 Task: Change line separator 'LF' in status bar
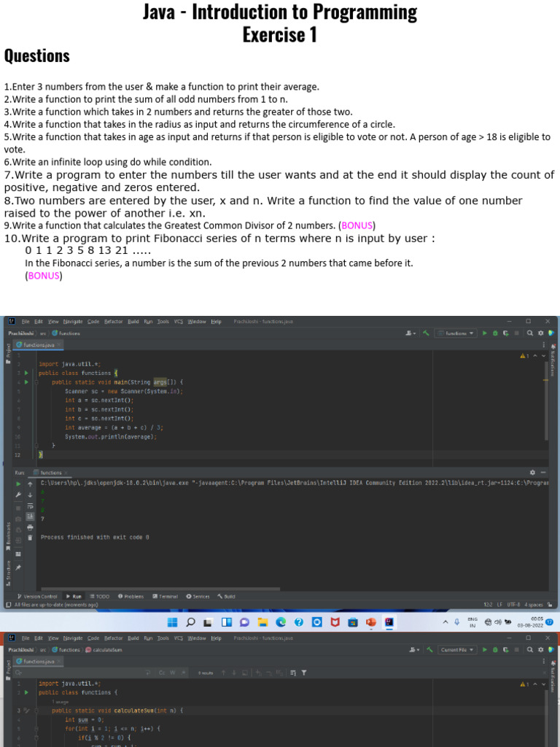500,605
